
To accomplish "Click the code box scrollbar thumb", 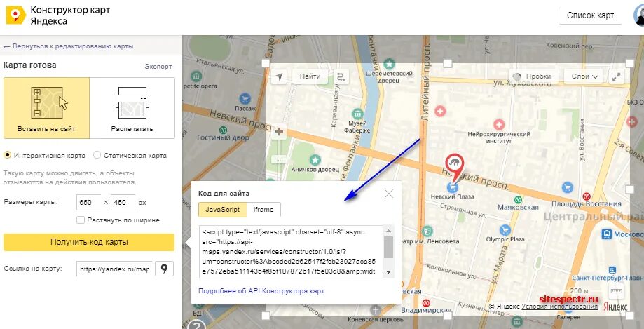I will (x=388, y=247).
